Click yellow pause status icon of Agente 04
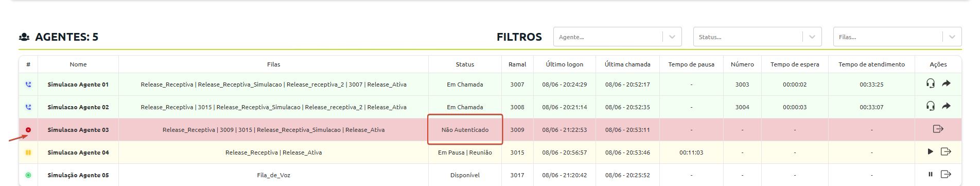Viewport: 980px width, 186px height. [x=28, y=153]
